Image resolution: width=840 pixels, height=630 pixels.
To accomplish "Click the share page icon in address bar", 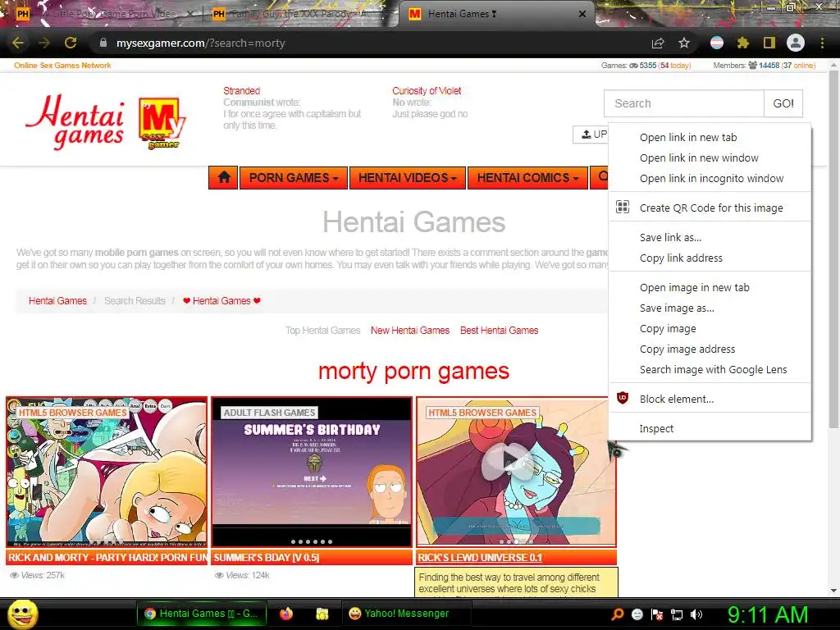I will 658,43.
